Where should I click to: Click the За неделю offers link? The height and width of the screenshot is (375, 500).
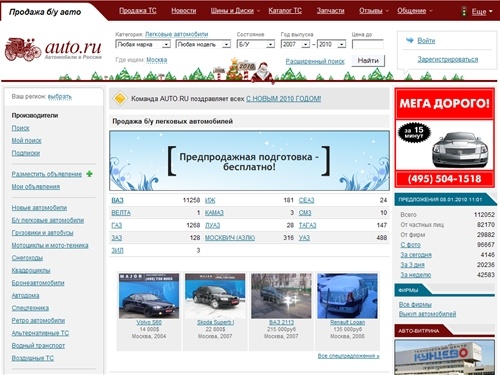pos(416,275)
